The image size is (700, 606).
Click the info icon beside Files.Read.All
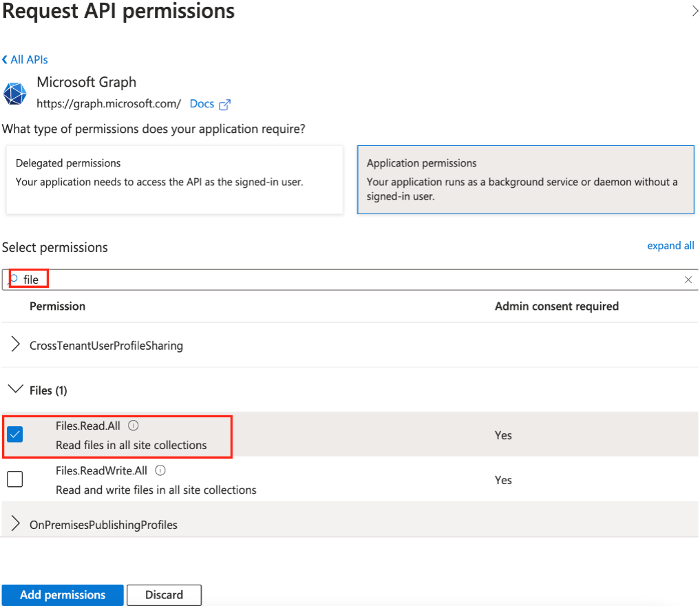133,426
